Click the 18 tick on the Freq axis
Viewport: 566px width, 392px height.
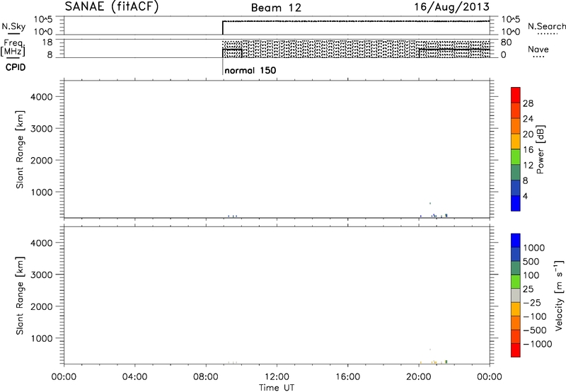[x=47, y=42]
